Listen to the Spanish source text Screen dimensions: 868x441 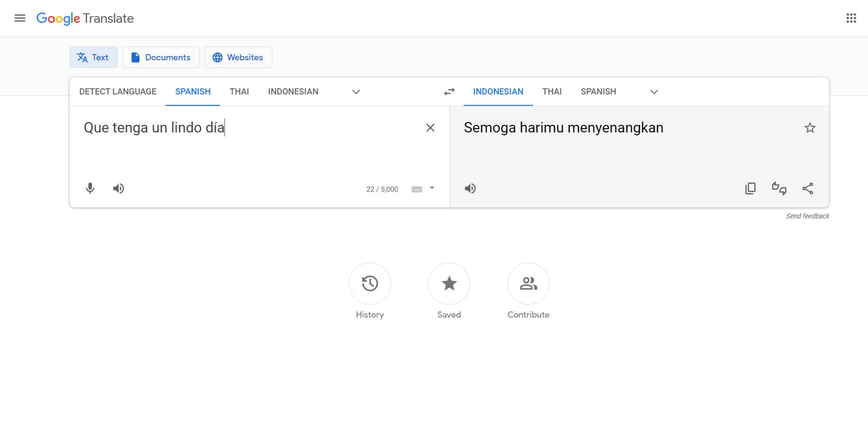click(x=119, y=188)
